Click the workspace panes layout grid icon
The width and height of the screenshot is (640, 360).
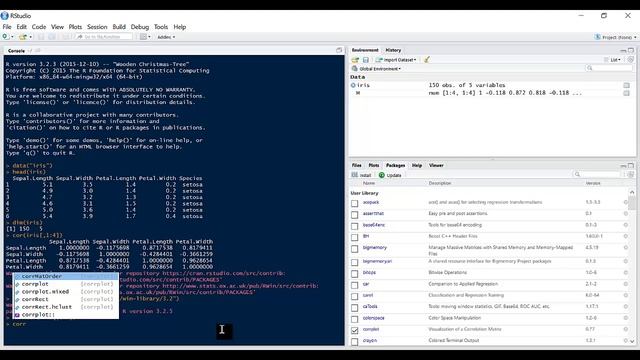click(x=143, y=37)
